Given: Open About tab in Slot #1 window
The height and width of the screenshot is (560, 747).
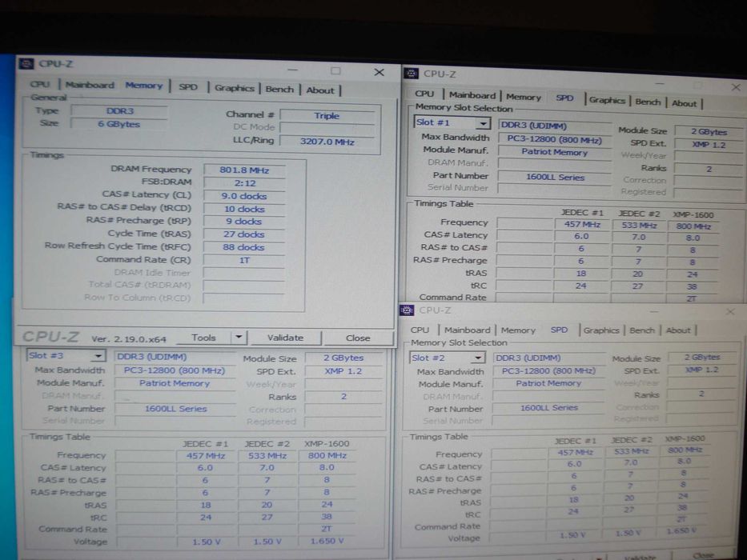Looking at the screenshot, I should tap(684, 103).
